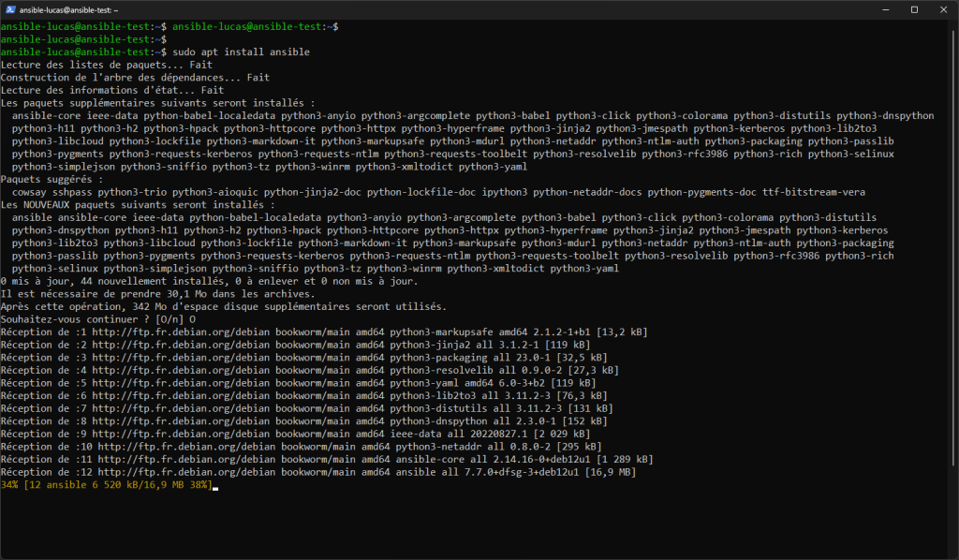Image resolution: width=959 pixels, height=560 pixels.
Task: Click the "Les NOUVEAUX paquets suivants" heading line
Action: pos(138,204)
